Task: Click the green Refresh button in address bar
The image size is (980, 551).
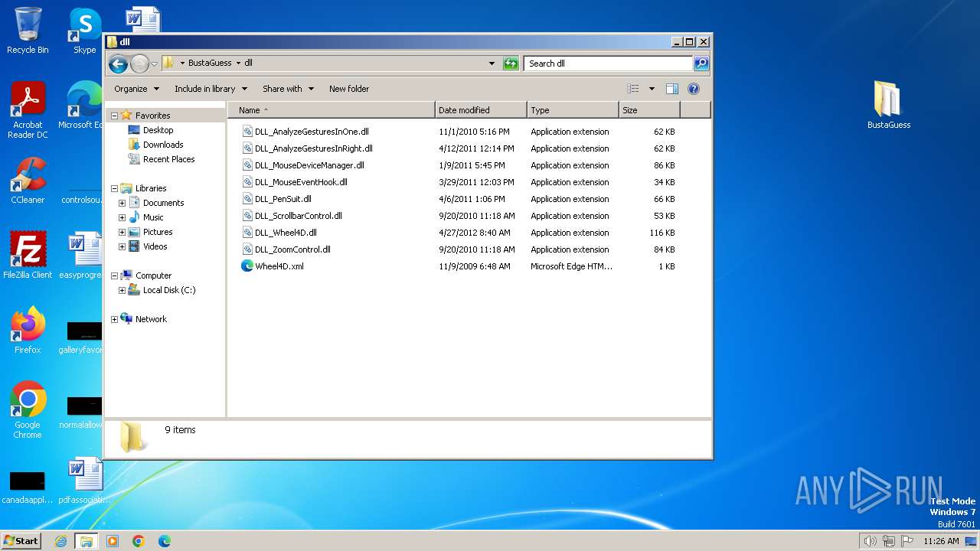Action: point(511,64)
